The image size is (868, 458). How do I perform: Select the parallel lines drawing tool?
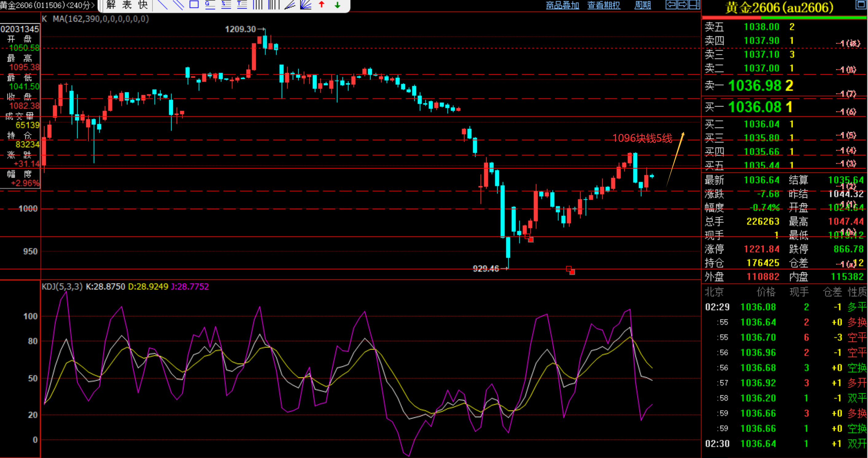click(178, 5)
